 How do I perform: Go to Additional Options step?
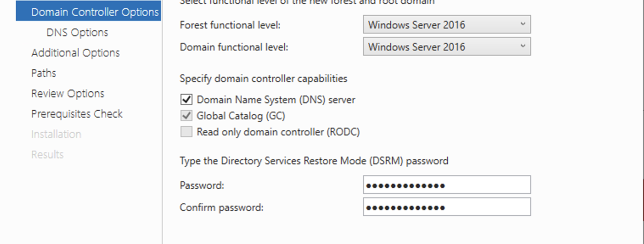click(75, 53)
